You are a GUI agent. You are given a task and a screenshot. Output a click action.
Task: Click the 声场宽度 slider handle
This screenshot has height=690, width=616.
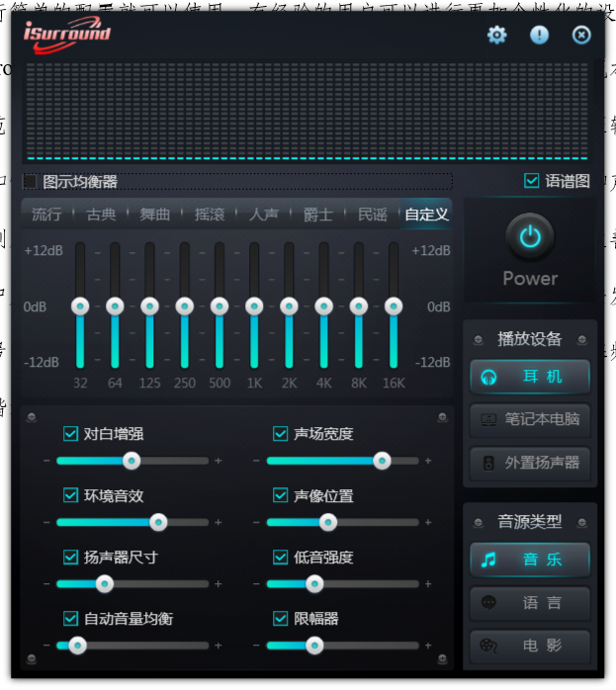pos(382,461)
